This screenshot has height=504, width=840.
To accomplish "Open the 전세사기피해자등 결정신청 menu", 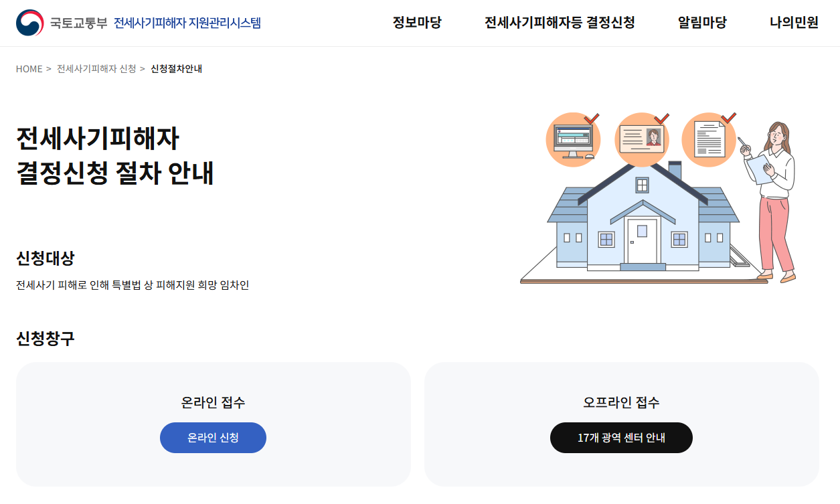I will [559, 22].
